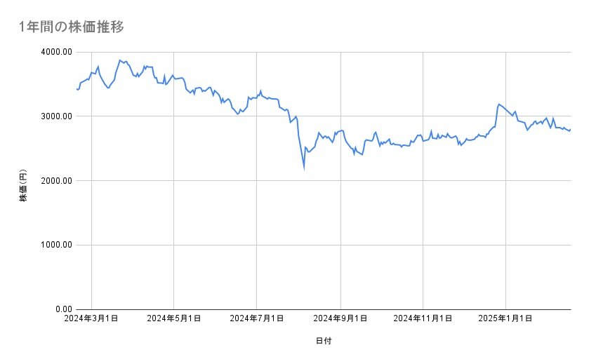Image resolution: width=589 pixels, height=364 pixels.
Task: Click the lowest point of the price line
Action: point(304,168)
